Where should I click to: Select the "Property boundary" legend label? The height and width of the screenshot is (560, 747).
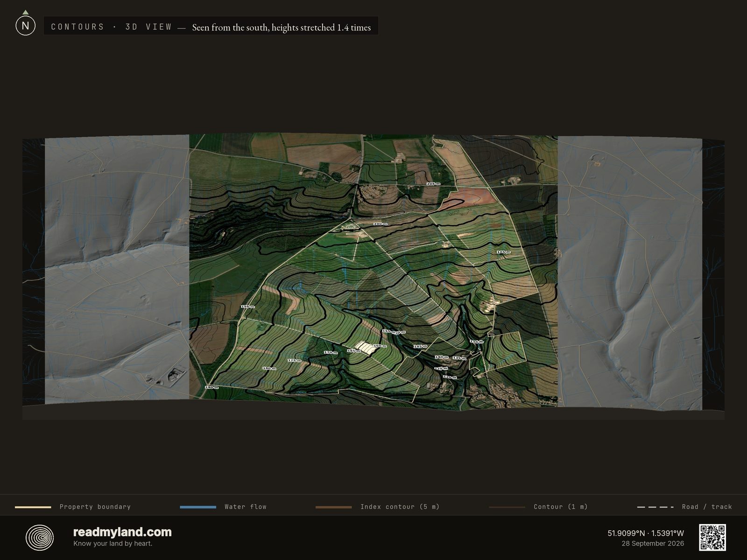tap(95, 507)
